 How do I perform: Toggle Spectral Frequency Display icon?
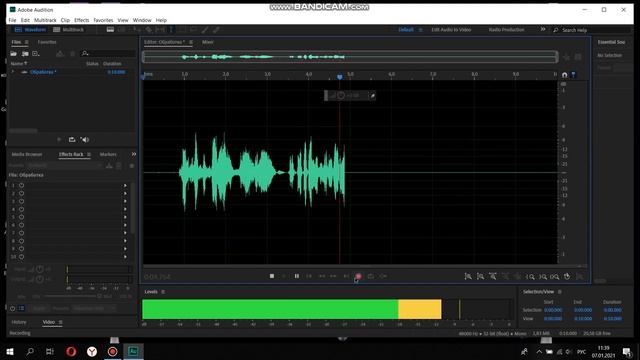(x=110, y=30)
